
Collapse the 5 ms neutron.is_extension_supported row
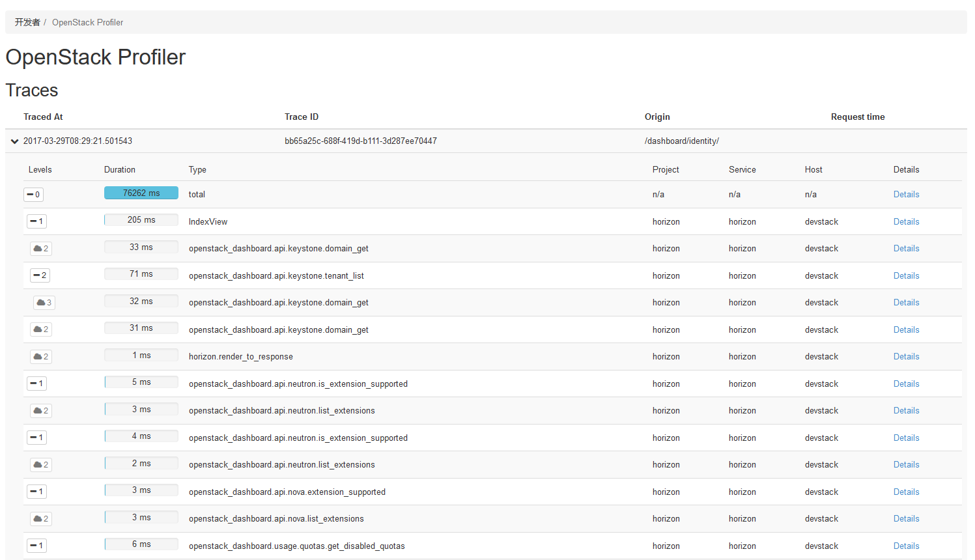pyautogui.click(x=36, y=384)
